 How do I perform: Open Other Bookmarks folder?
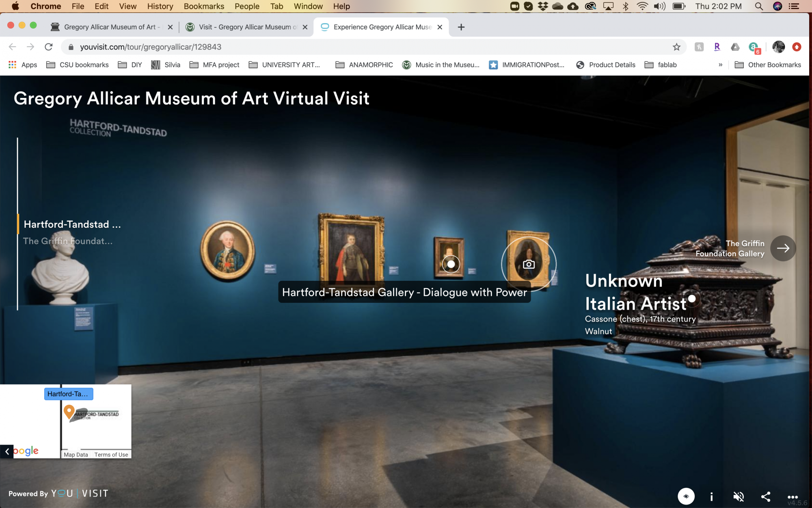pyautogui.click(x=768, y=65)
